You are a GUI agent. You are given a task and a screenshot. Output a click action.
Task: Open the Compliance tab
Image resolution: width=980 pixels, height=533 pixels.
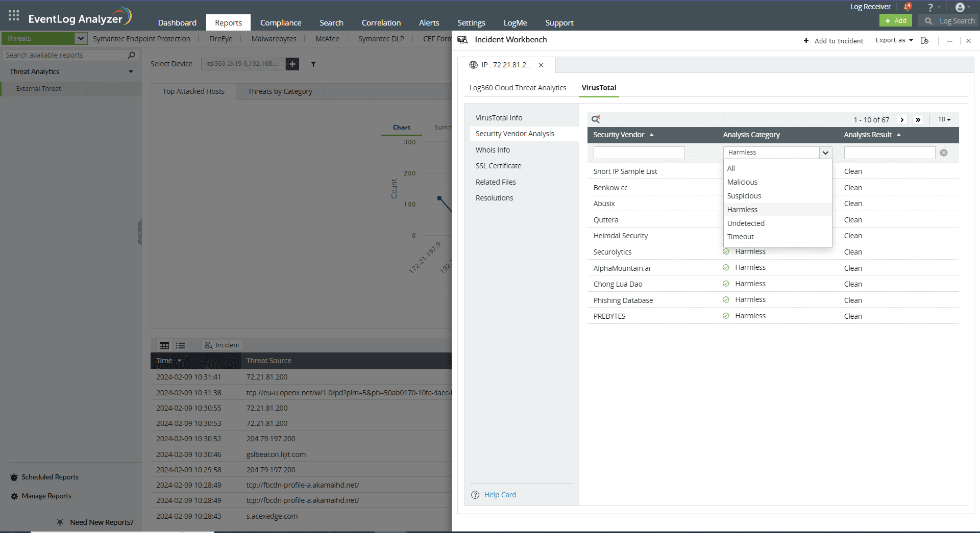pyautogui.click(x=281, y=22)
